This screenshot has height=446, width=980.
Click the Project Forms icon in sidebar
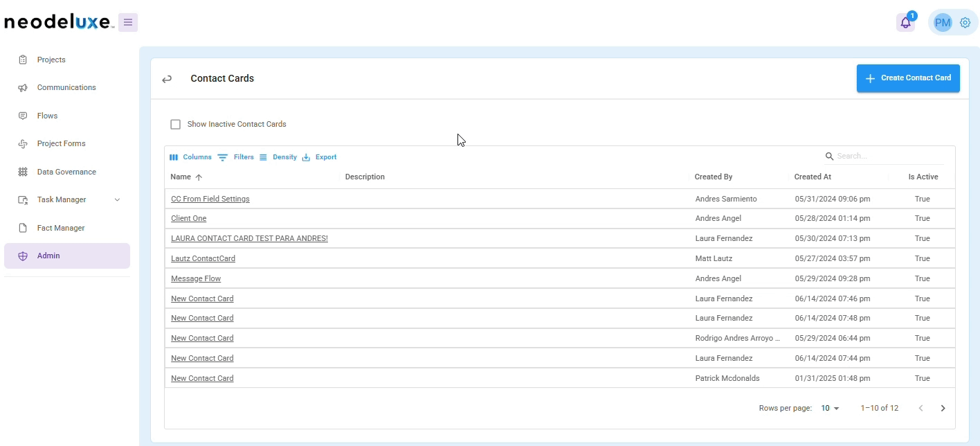[x=23, y=144]
